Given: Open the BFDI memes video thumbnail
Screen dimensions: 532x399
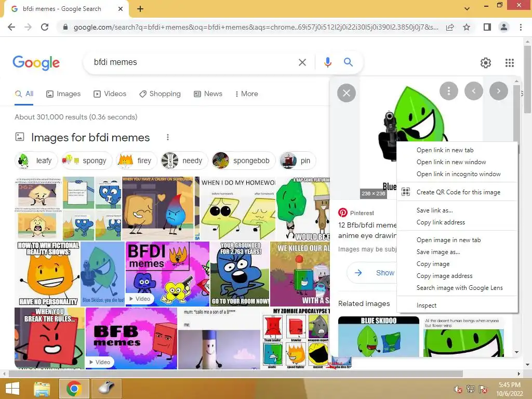Looking at the screenshot, I should tap(167, 274).
